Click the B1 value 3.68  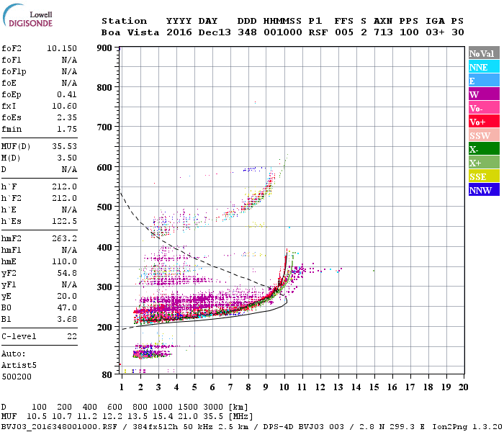(x=67, y=320)
